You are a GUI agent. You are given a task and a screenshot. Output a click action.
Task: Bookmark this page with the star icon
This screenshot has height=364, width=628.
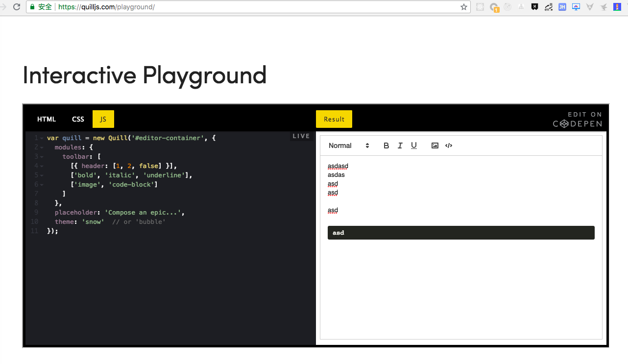tap(464, 7)
